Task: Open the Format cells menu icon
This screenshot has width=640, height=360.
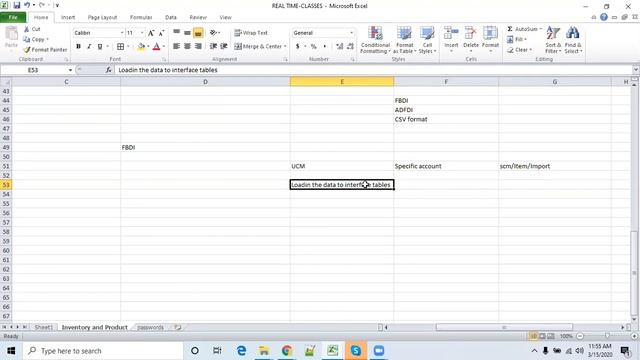Action: (x=490, y=33)
